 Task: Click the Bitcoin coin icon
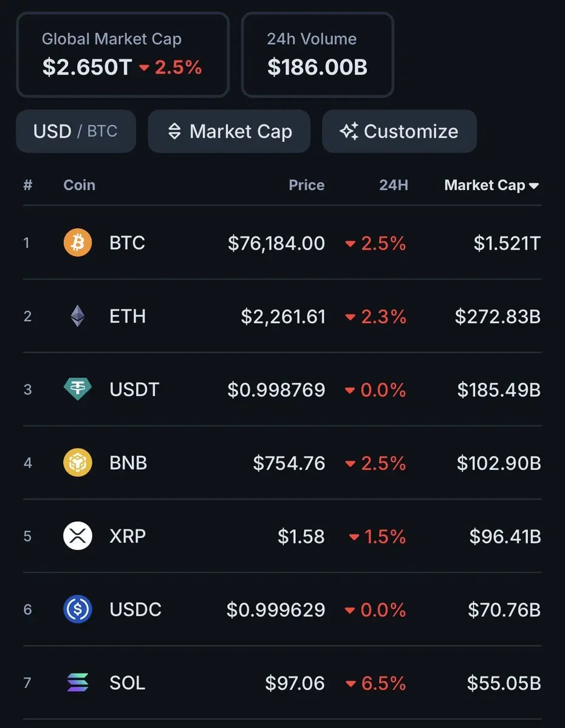[78, 243]
